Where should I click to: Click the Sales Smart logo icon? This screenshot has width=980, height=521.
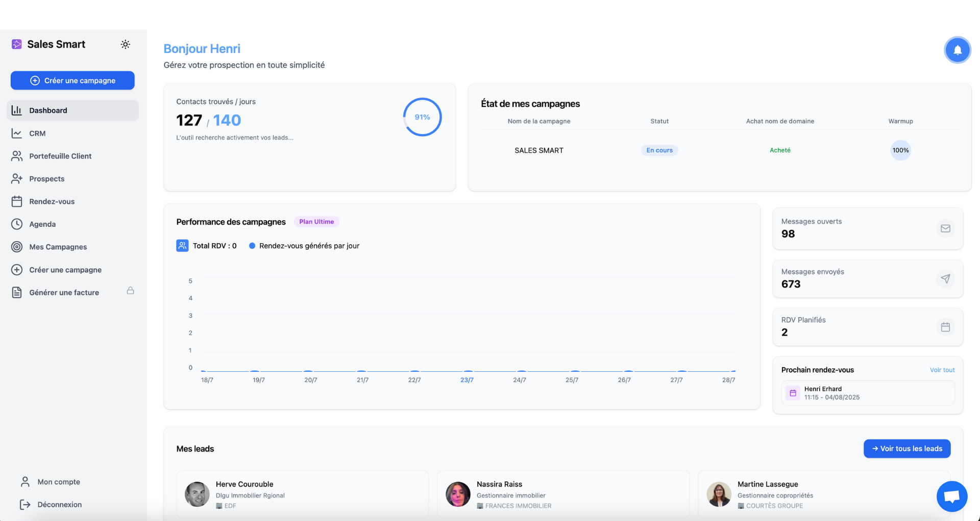[x=17, y=44]
